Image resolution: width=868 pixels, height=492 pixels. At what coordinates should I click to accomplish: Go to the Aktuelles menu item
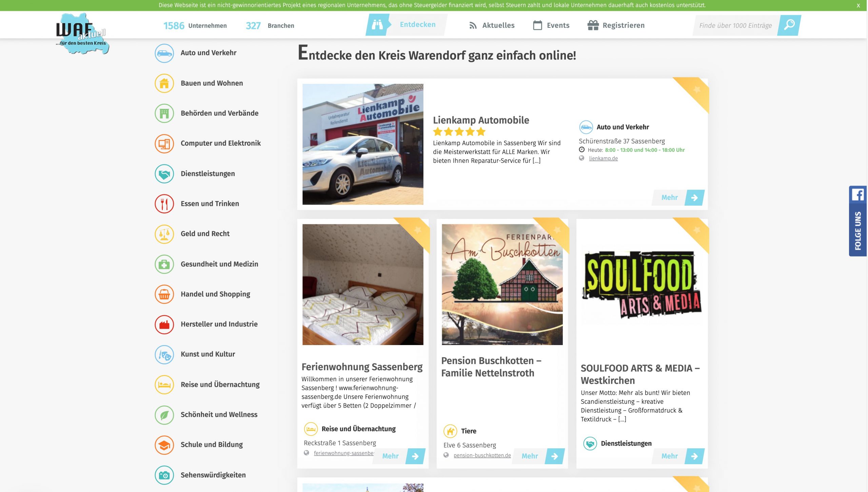coord(492,25)
